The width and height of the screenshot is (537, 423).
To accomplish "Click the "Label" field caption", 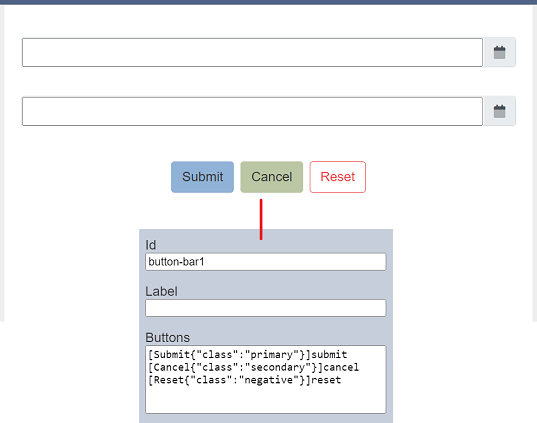I will tap(161, 291).
